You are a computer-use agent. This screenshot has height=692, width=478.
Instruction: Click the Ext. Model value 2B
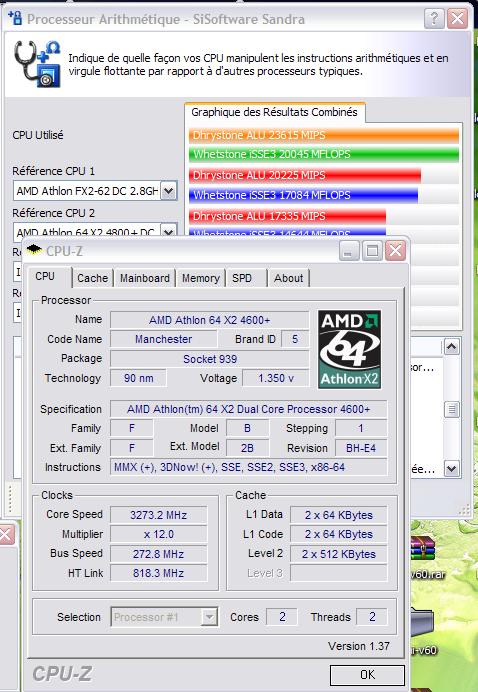click(247, 448)
